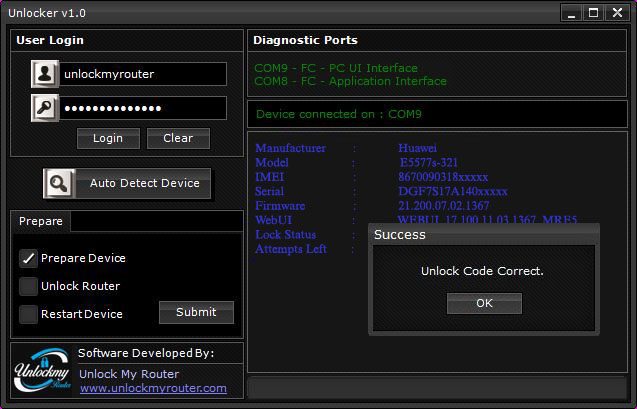Select COM8 - FC - Application Interface line
Screen dimensions: 637x409
click(x=350, y=81)
